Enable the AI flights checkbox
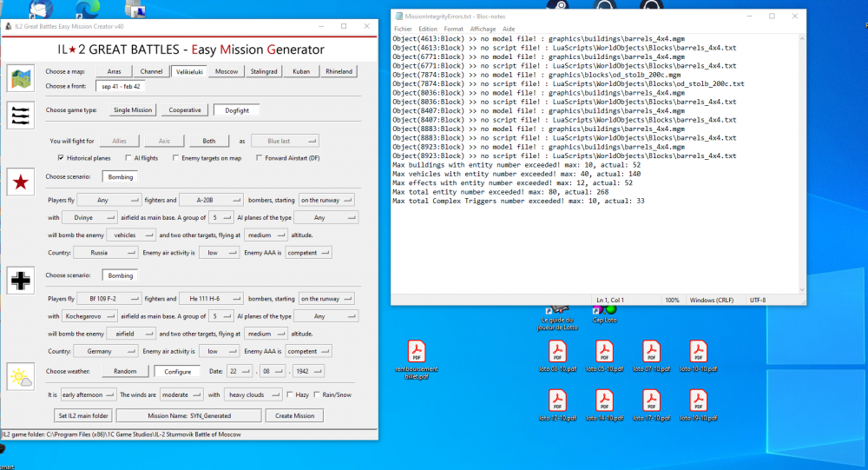The image size is (868, 470). (128, 158)
